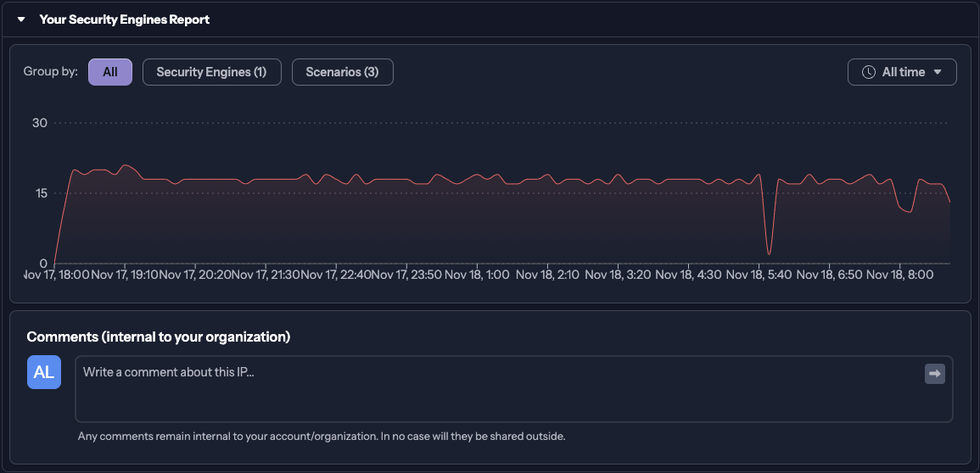980x473 pixels.
Task: Open the All time range dropdown
Action: click(x=902, y=72)
